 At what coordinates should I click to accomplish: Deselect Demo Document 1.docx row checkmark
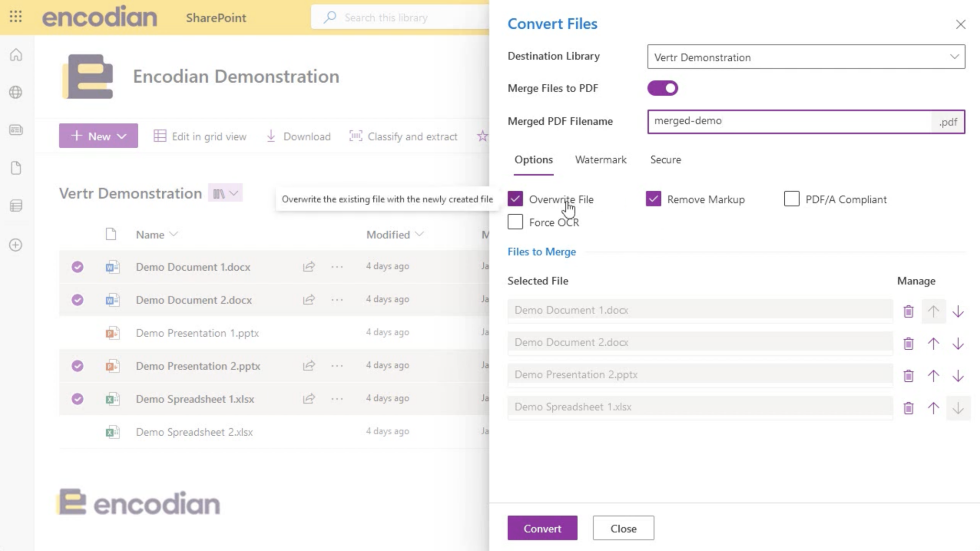(x=78, y=267)
